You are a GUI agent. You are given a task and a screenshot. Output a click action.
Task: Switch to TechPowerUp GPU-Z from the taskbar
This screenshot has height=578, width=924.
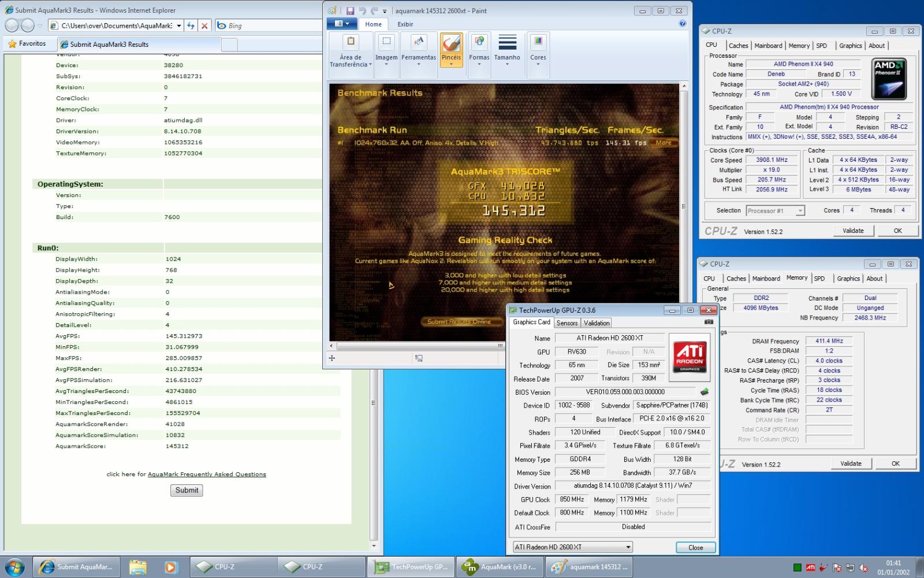[411, 567]
